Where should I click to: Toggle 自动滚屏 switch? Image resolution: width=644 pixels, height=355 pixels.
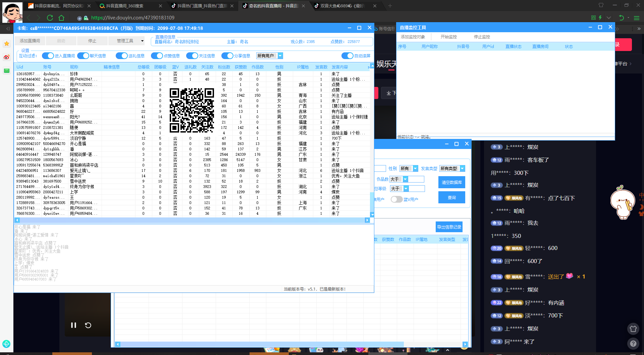tap(347, 56)
